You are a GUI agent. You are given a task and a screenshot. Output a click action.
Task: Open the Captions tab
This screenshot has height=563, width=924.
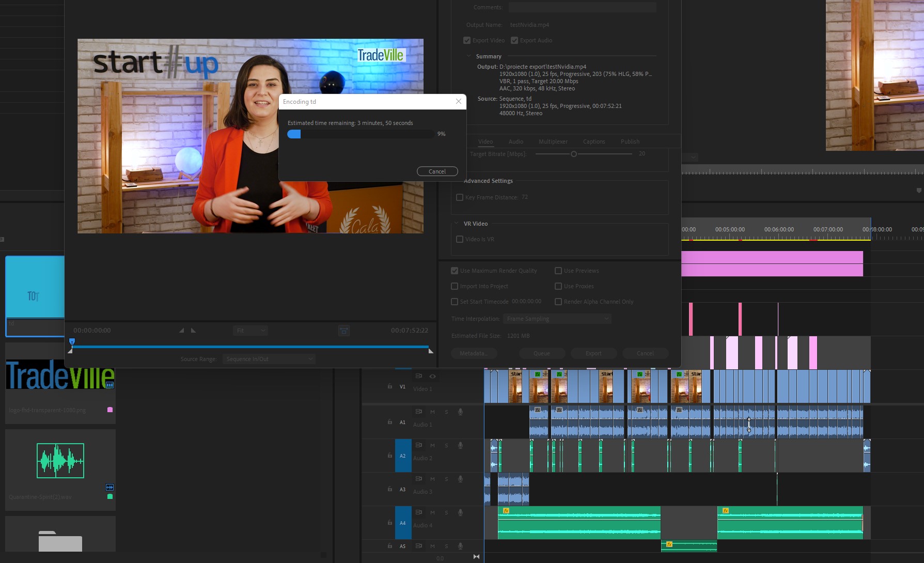pos(593,142)
